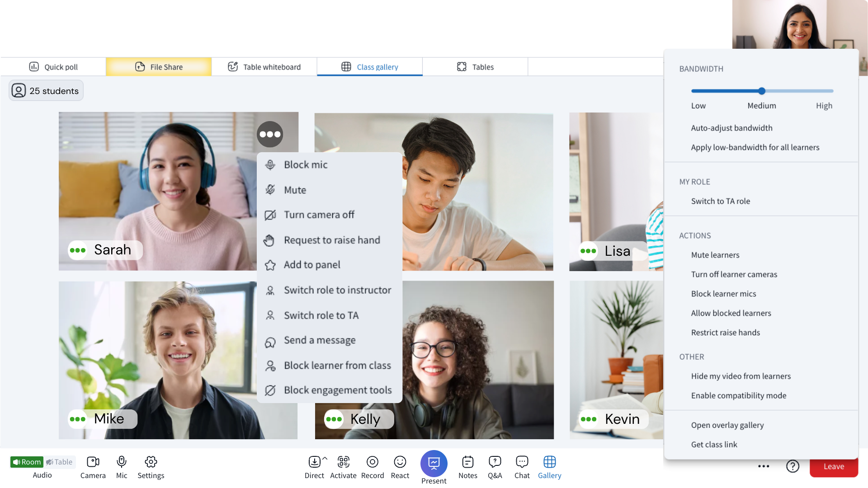Click the Present button

434,464
